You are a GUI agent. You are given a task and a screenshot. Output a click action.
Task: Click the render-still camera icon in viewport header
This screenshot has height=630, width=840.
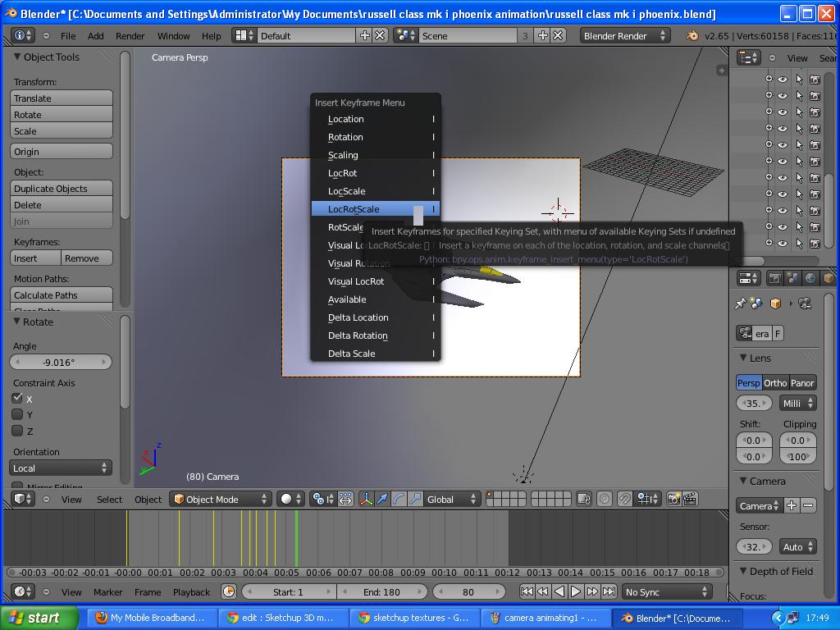[x=674, y=498]
